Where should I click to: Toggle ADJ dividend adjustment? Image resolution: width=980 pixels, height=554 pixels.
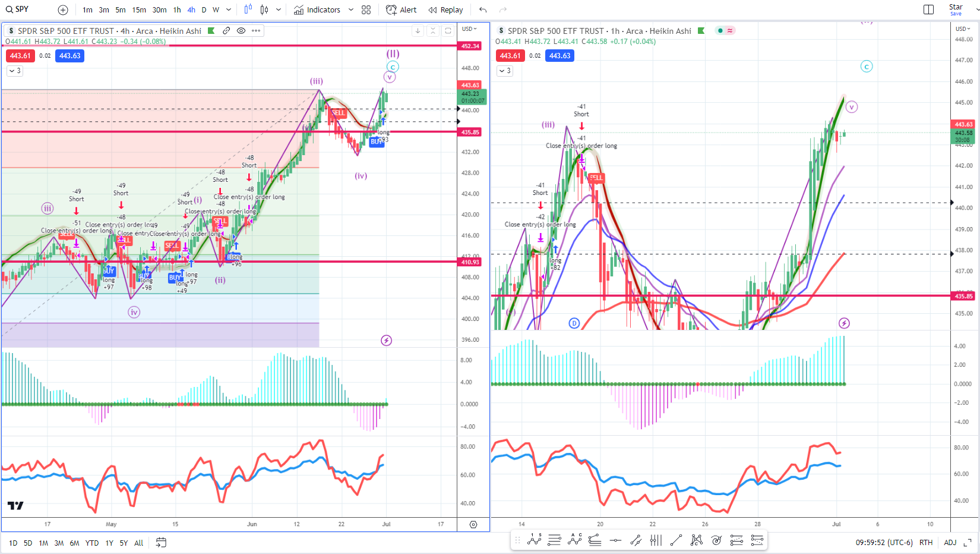point(950,542)
